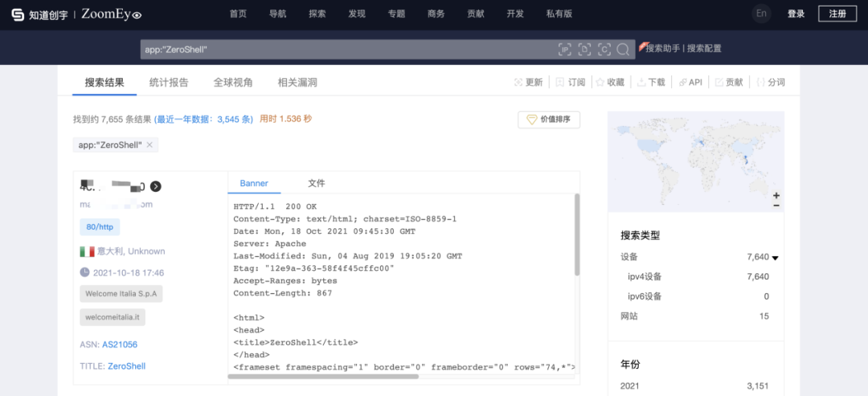Click the 注册 register button
Image resolution: width=868 pixels, height=396 pixels.
click(837, 14)
